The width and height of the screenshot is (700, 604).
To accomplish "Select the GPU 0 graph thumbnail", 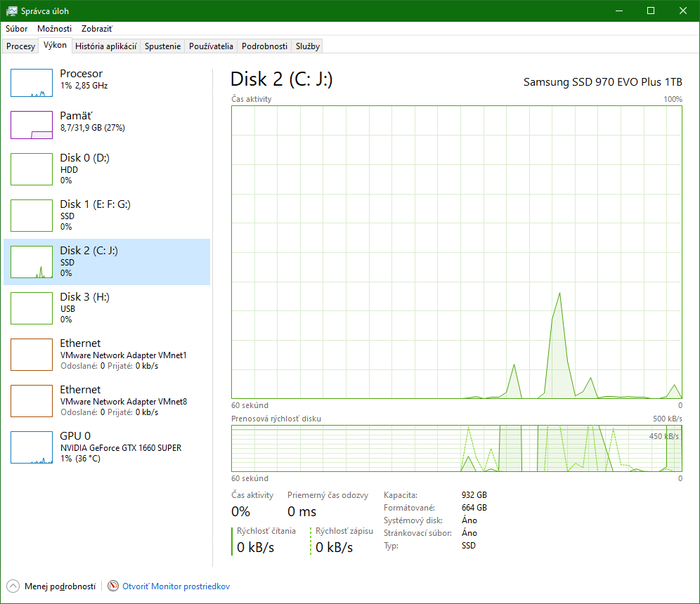I will pos(31,447).
